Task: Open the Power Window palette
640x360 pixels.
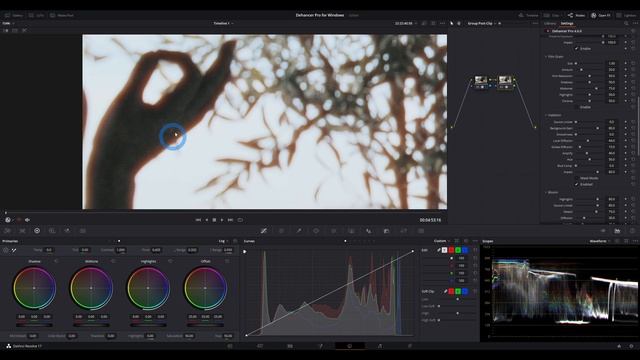Action: click(x=316, y=231)
